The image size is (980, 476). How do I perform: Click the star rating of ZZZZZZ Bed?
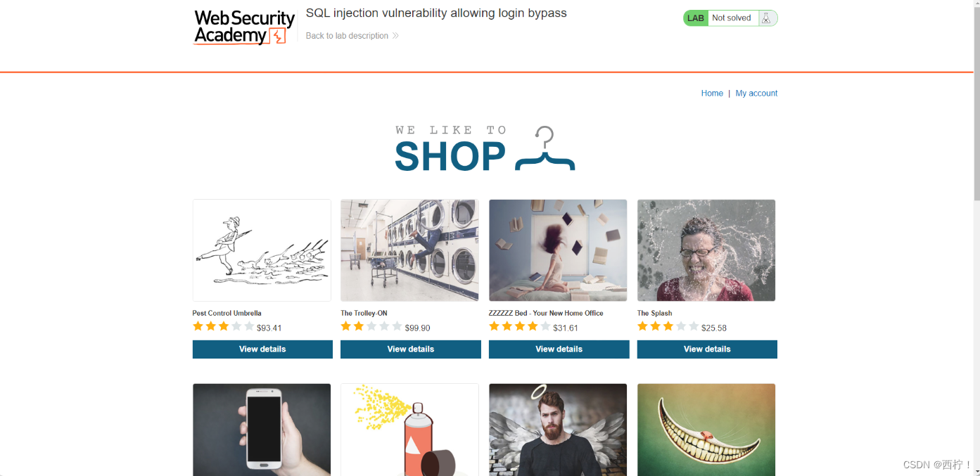[x=520, y=327]
